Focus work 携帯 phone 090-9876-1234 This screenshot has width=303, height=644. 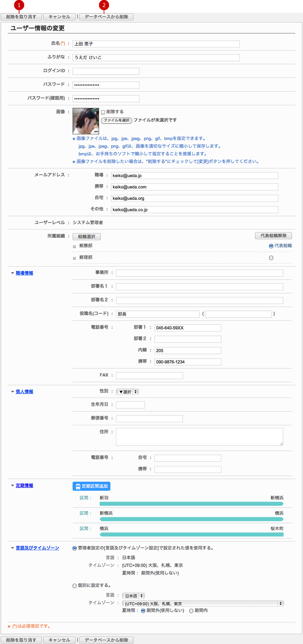click(188, 361)
